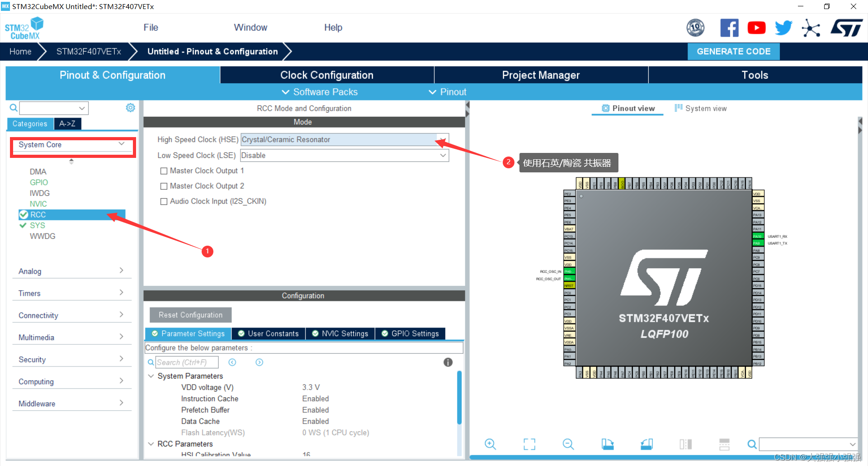Open the Window menu
868x466 pixels.
250,28
